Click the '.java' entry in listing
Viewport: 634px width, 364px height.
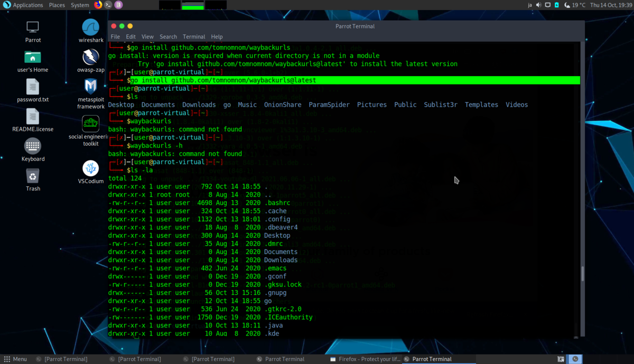click(274, 325)
